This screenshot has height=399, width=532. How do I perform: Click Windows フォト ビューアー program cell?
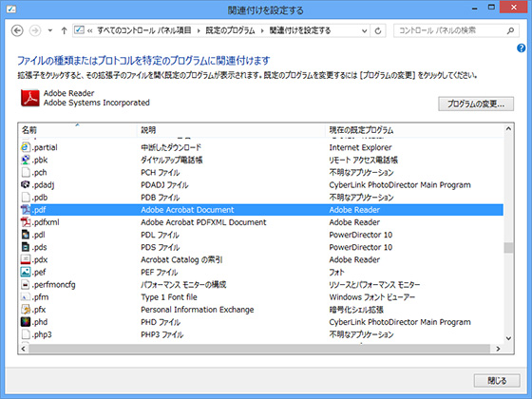click(x=372, y=297)
